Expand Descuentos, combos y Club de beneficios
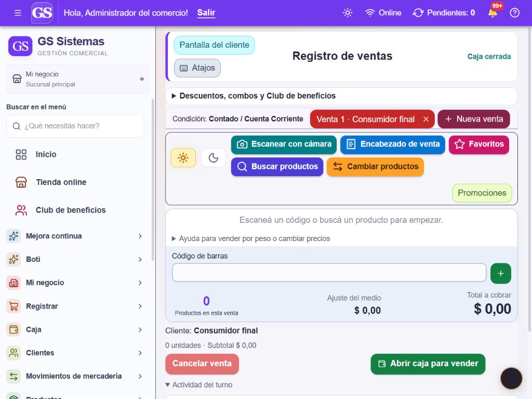 point(341,96)
